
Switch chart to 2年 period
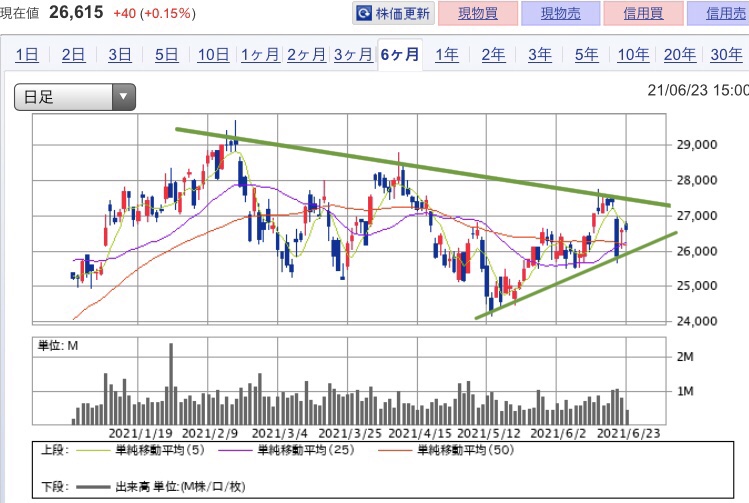coord(493,55)
